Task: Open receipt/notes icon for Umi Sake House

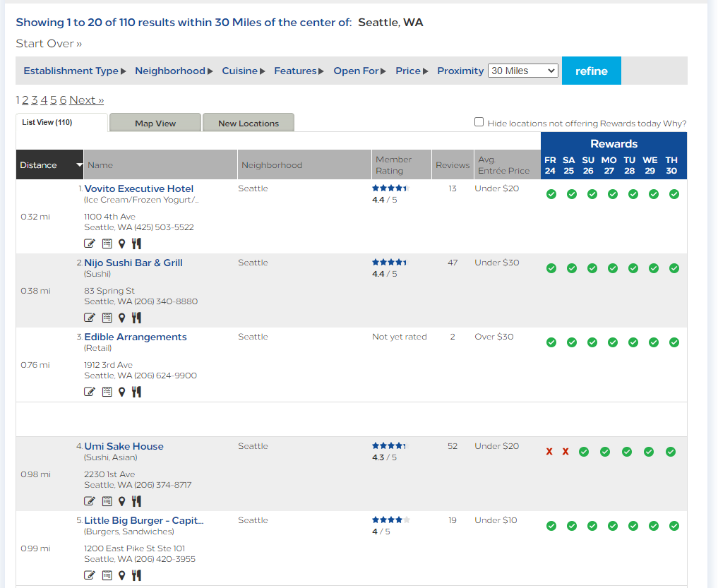Action: tap(107, 501)
